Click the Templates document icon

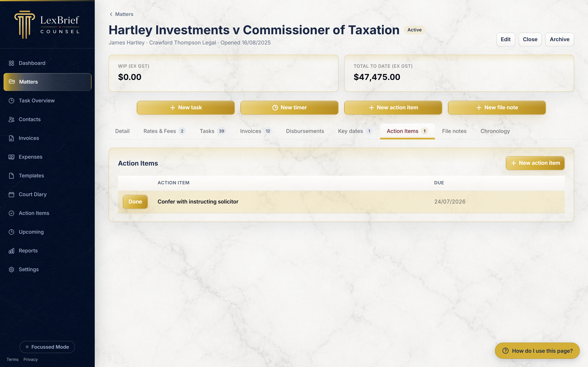[11, 176]
